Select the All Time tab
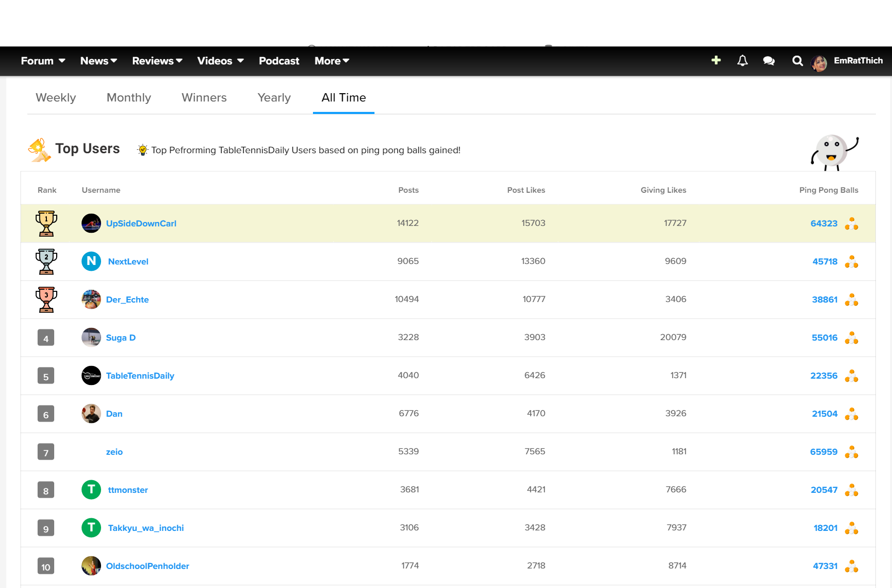The image size is (892, 588). tap(344, 98)
